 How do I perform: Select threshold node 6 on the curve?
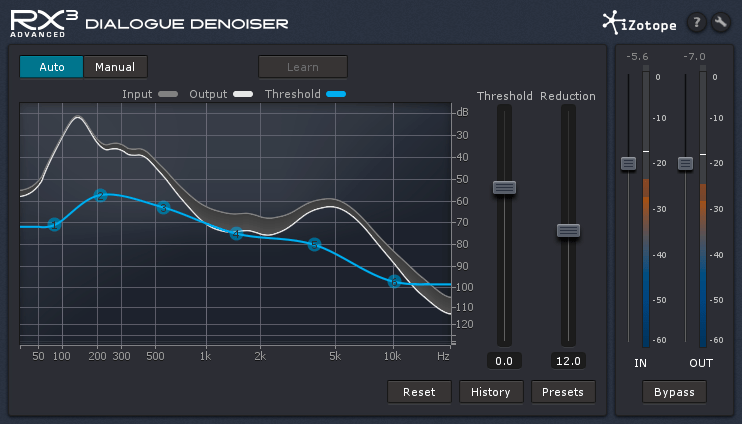(x=394, y=282)
